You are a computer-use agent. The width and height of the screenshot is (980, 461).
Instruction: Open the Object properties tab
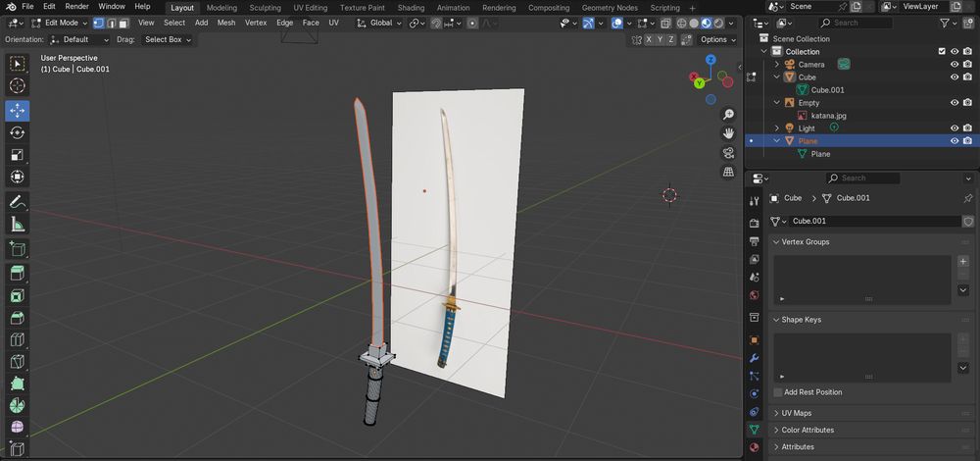(x=755, y=340)
